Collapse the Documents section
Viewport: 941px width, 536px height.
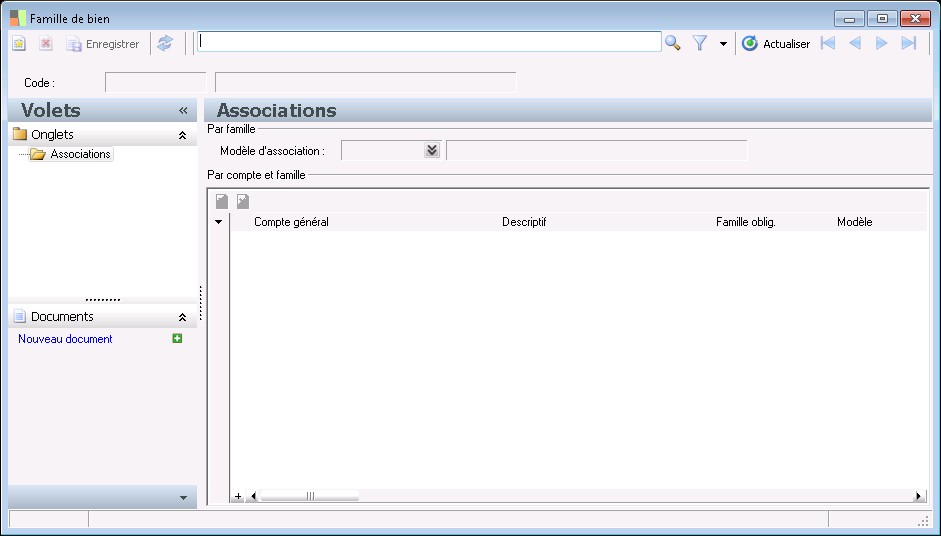tap(182, 318)
